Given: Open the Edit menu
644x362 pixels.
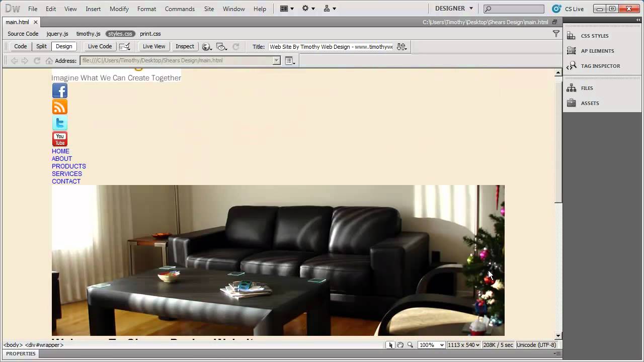Looking at the screenshot, I should [x=51, y=9].
